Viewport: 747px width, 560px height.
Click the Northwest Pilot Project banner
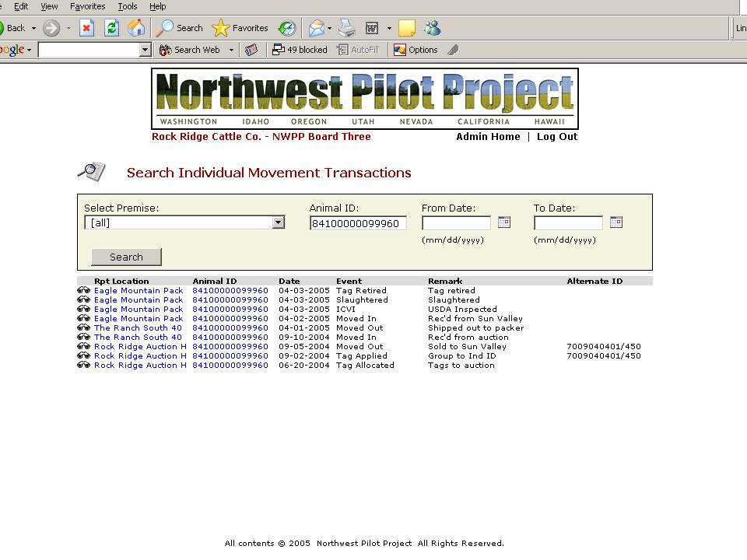(365, 99)
